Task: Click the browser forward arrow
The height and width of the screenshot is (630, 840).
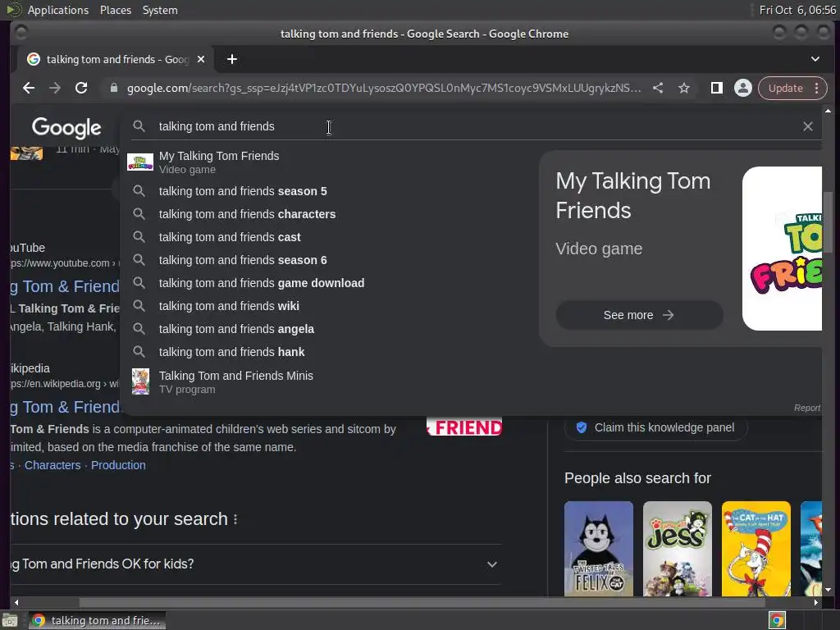Action: point(55,89)
